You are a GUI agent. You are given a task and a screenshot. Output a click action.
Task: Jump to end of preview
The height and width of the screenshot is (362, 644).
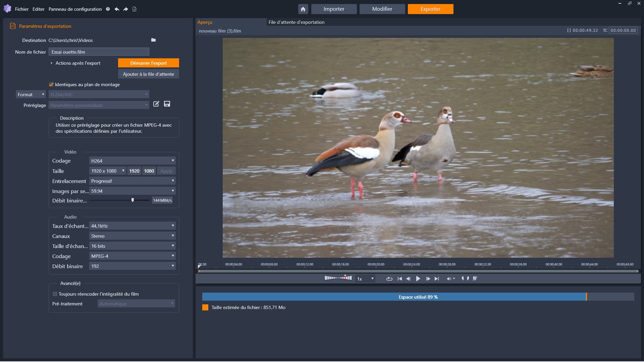[436, 279]
